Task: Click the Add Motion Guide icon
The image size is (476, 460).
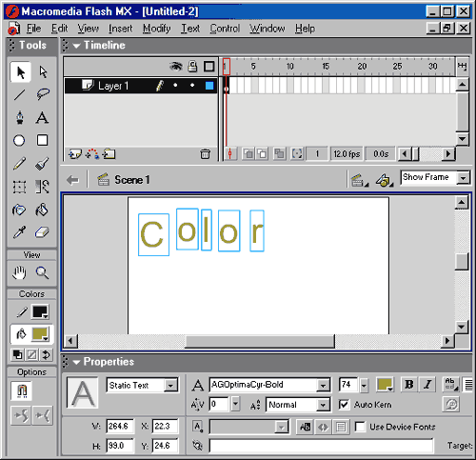Action: tap(92, 154)
